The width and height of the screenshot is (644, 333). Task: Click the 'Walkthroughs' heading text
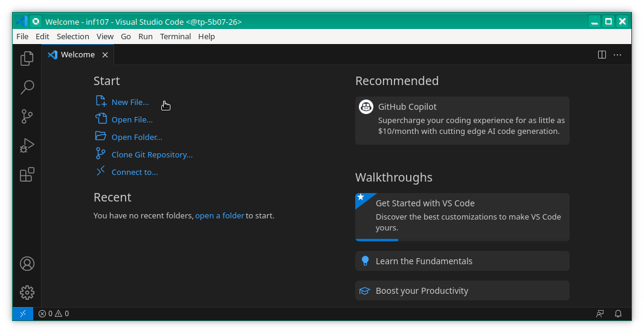coord(393,177)
